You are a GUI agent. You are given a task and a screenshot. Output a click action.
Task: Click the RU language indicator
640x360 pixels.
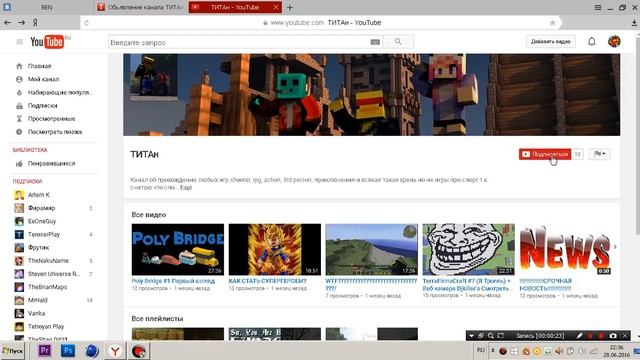481,350
